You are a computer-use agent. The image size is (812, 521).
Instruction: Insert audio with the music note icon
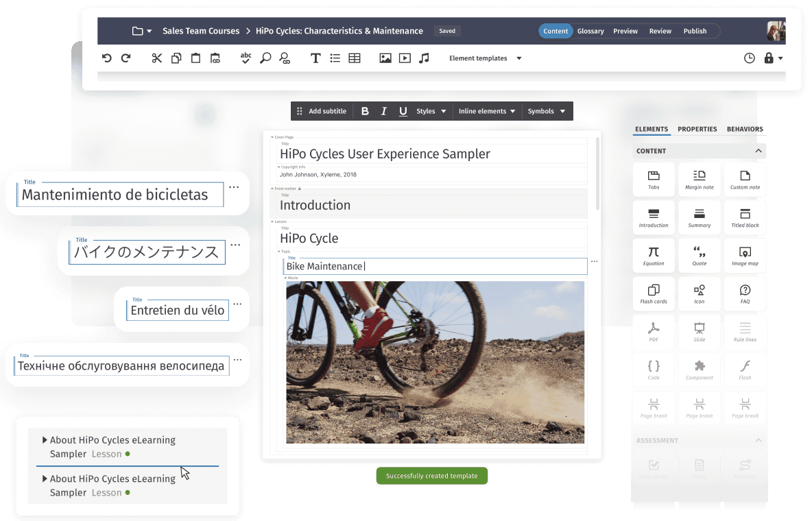424,58
